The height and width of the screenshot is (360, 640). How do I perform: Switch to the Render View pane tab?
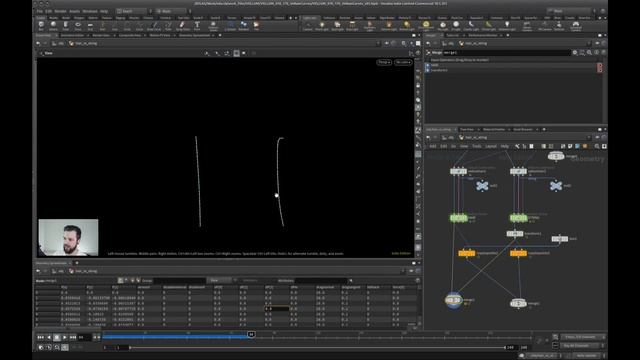(101, 36)
